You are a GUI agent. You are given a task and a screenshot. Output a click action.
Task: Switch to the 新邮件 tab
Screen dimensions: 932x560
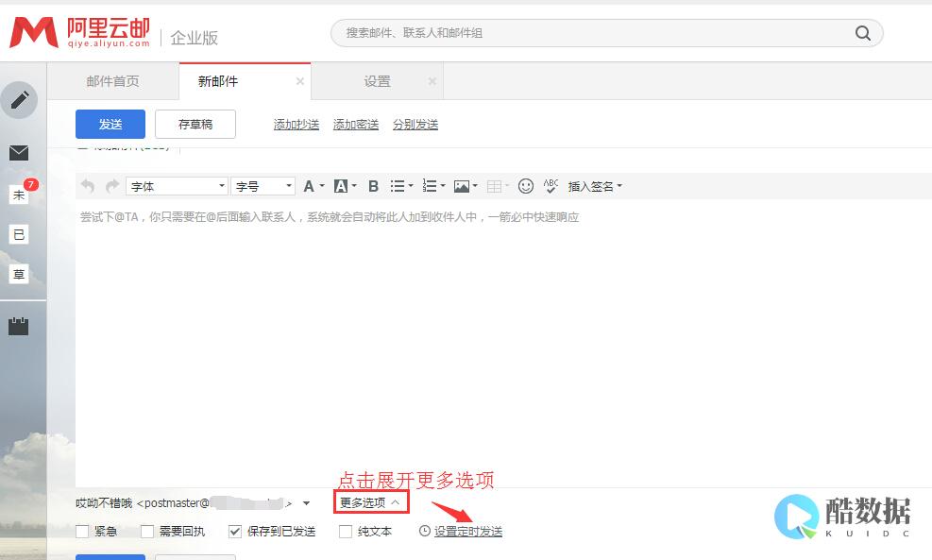(x=245, y=81)
